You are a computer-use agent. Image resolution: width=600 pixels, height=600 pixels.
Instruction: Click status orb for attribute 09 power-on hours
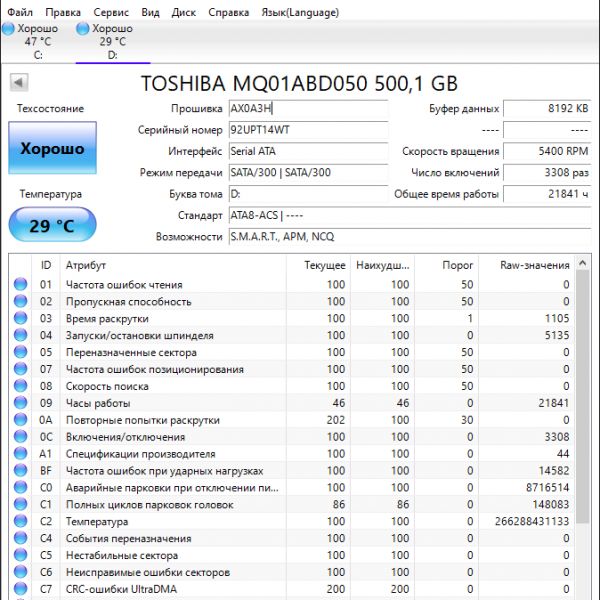(20, 403)
